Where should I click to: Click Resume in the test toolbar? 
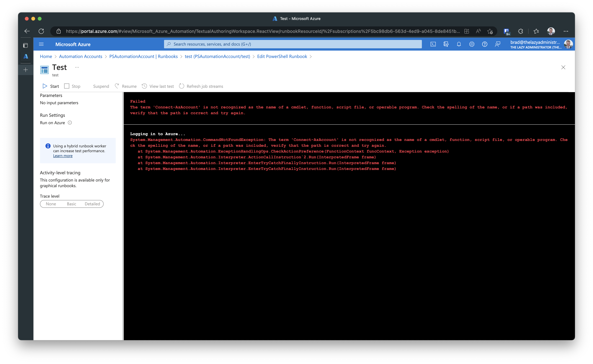click(126, 86)
